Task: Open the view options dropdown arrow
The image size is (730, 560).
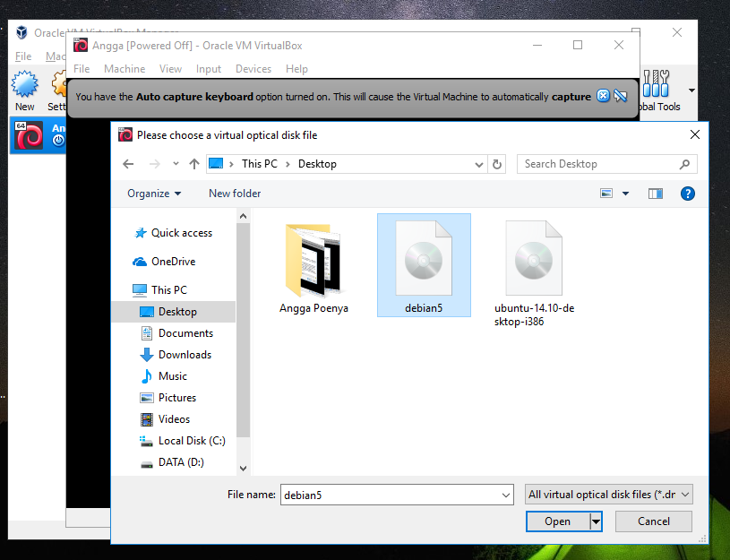Action: [626, 194]
